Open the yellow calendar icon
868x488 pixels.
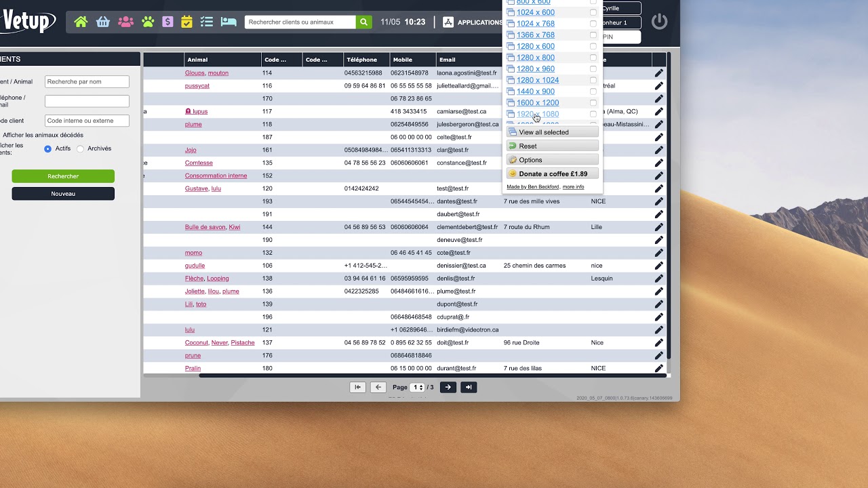[x=186, y=22]
